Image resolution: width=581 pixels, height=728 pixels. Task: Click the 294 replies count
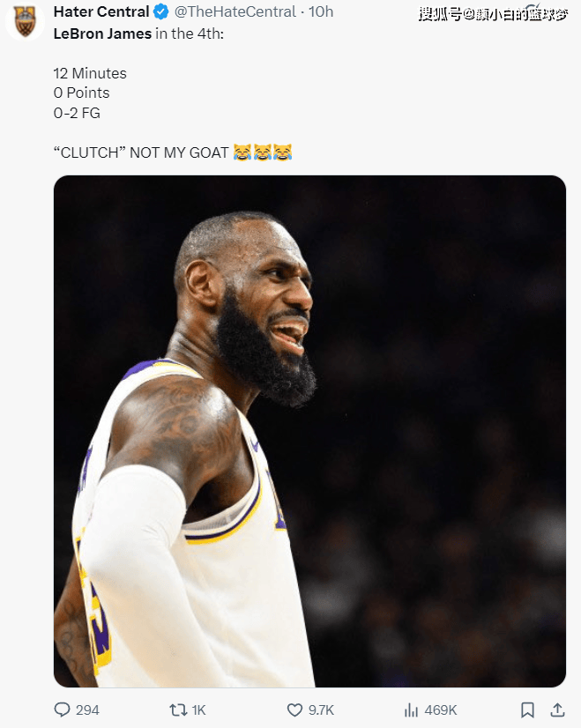tap(87, 709)
